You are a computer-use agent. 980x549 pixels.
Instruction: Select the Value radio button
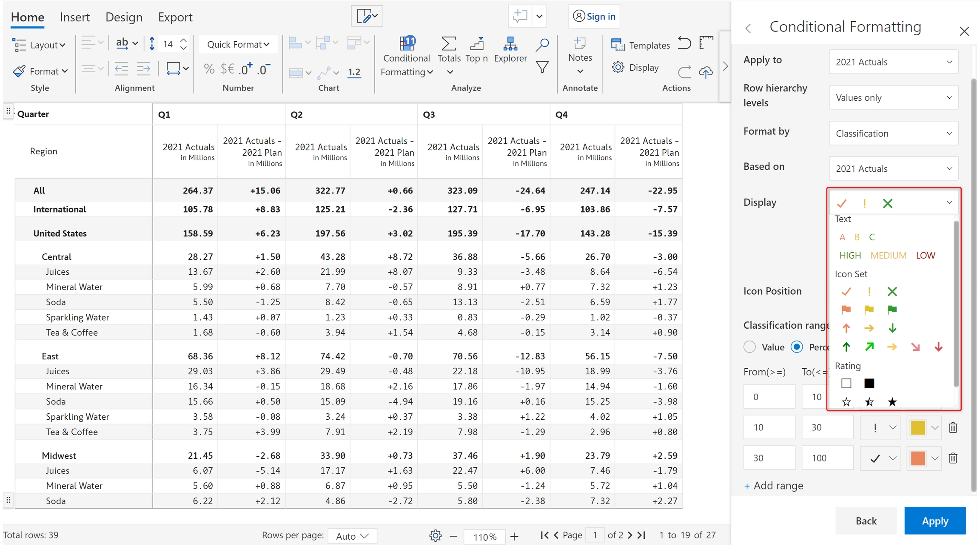750,347
